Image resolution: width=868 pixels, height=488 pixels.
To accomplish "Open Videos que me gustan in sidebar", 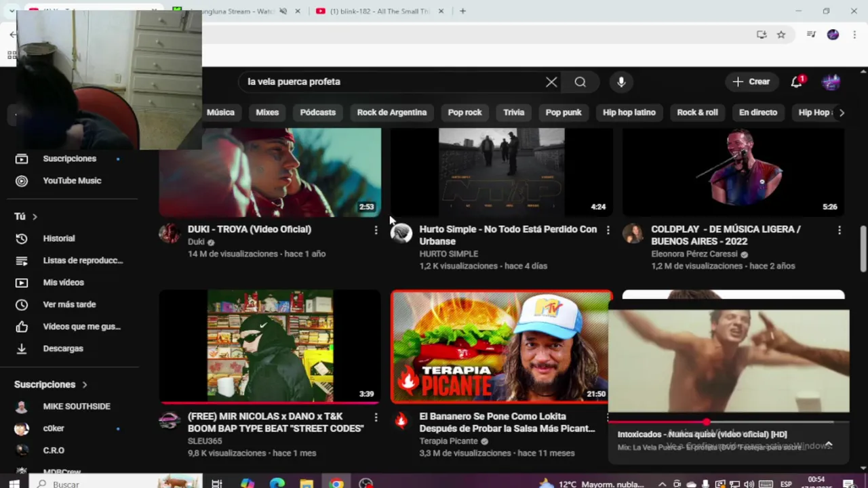I will pyautogui.click(x=73, y=327).
